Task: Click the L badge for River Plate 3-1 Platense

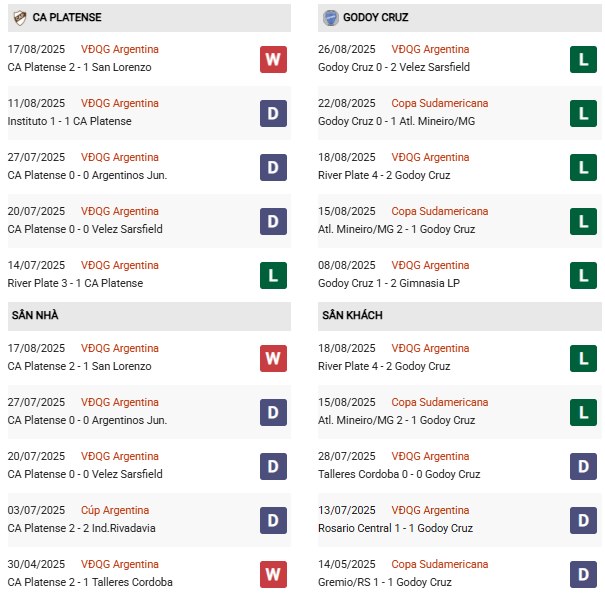Action: 273,275
